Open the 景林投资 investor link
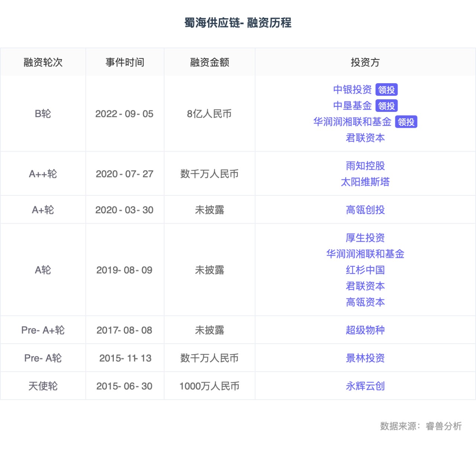 click(365, 358)
